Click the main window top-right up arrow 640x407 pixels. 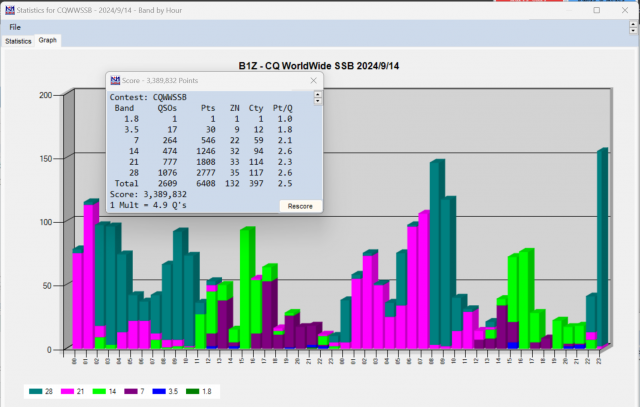633,24
